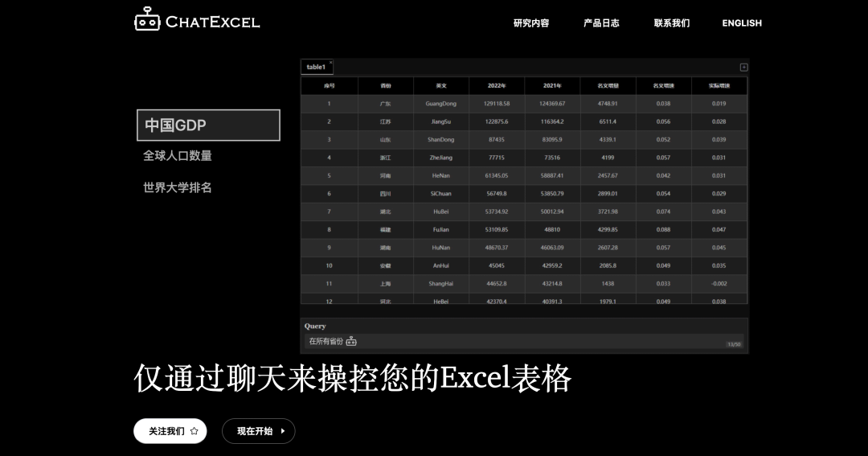Click the star icon on 关注我们
Screen dimensions: 868x456
pos(194,431)
